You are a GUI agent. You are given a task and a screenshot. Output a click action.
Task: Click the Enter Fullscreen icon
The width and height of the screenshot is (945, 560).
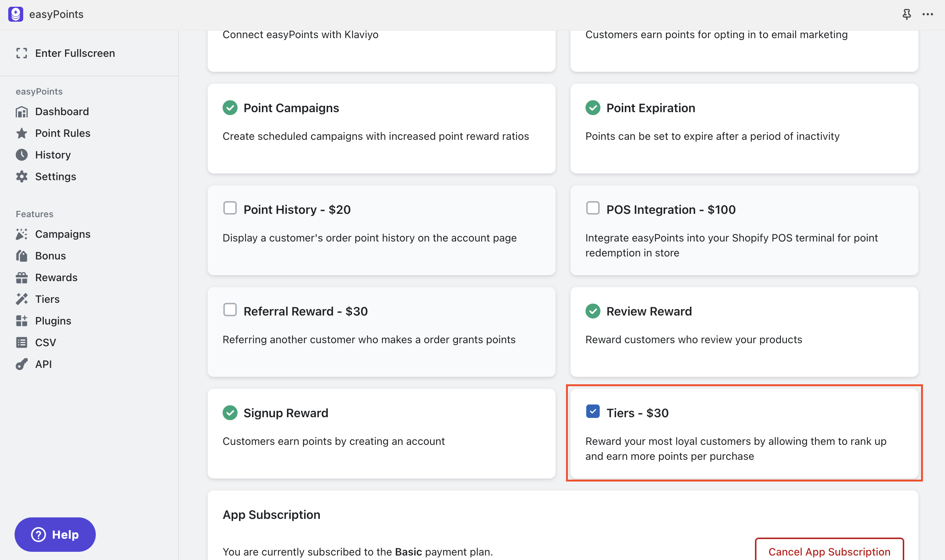[22, 53]
